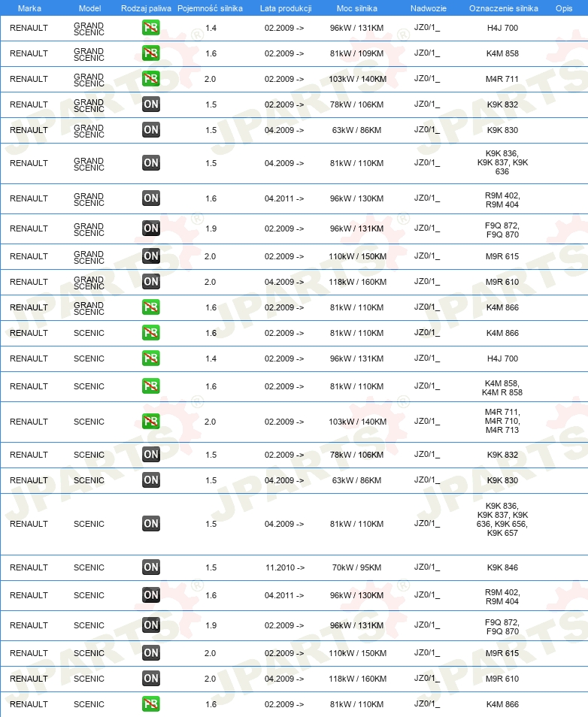The width and height of the screenshot is (588, 717).
Task: Click the 'K4M 858' cell in Grand Scenic row
Action: pos(502,53)
